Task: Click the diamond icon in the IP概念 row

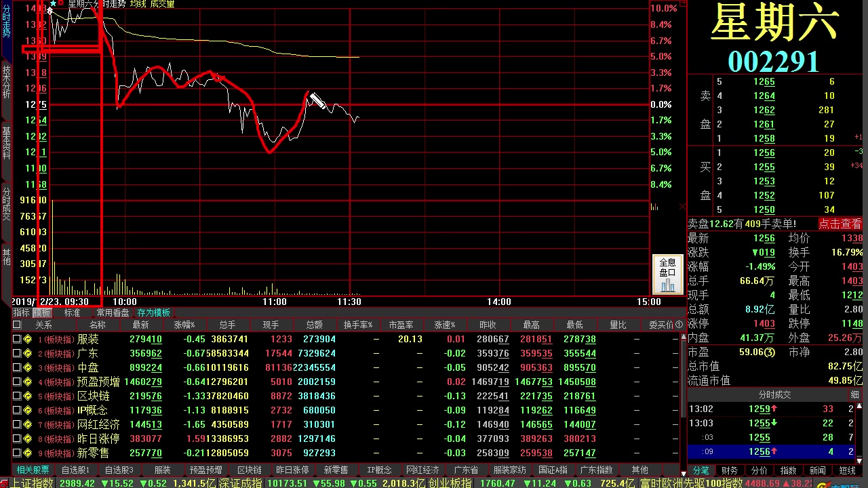Action: 28,410
